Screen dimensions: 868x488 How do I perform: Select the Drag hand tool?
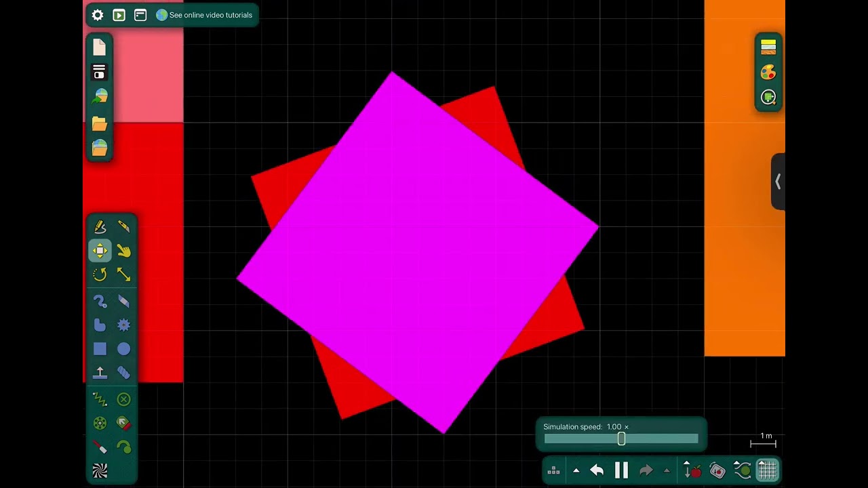[123, 251]
